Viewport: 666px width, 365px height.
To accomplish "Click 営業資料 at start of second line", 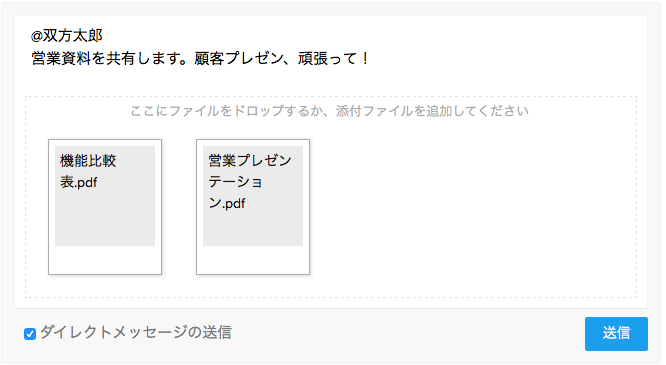I will [x=61, y=59].
